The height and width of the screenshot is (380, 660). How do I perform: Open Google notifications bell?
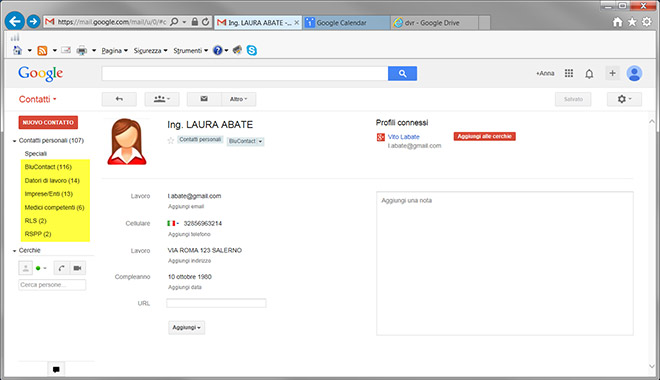[x=589, y=74]
